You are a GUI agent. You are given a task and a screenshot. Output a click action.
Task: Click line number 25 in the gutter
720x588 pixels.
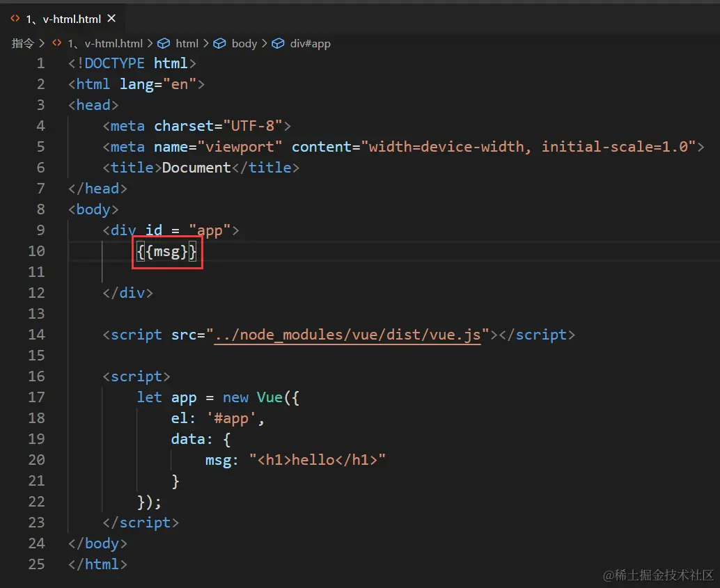tap(37, 564)
